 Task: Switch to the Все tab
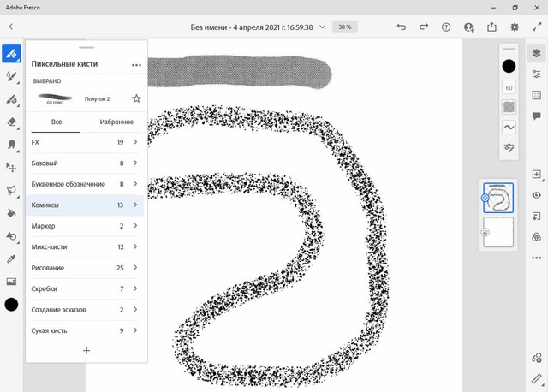click(57, 122)
